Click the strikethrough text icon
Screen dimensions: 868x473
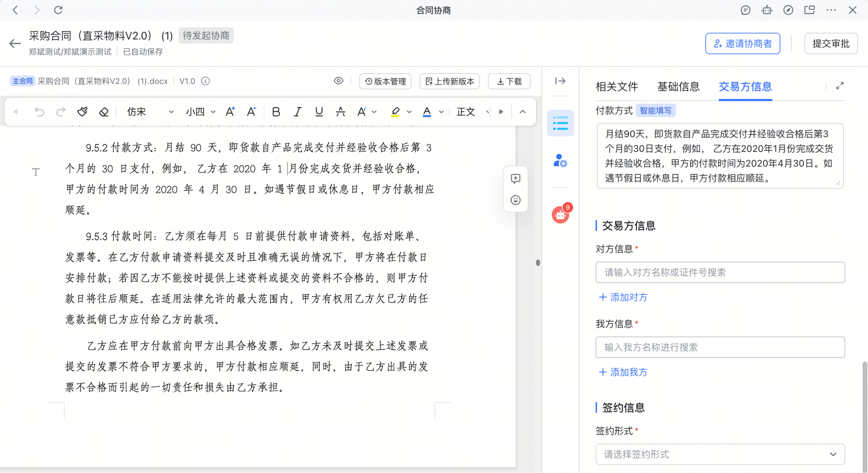point(340,112)
